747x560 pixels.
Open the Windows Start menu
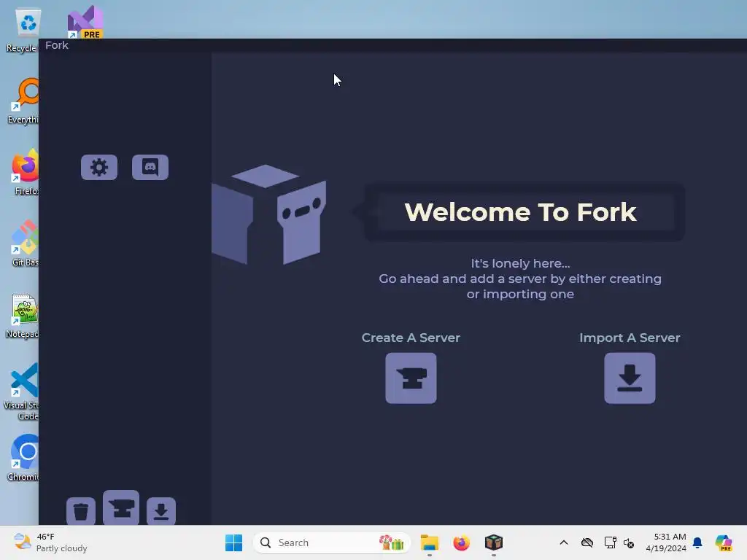click(233, 542)
